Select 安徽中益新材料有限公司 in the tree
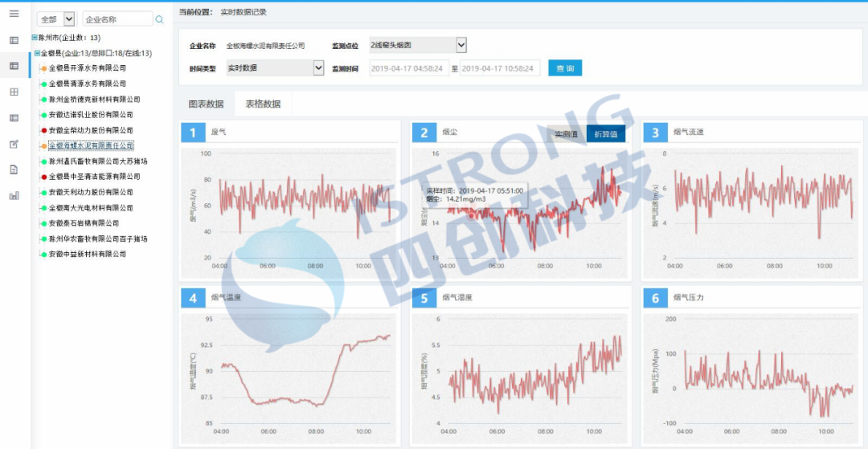The width and height of the screenshot is (868, 449). pyautogui.click(x=87, y=255)
